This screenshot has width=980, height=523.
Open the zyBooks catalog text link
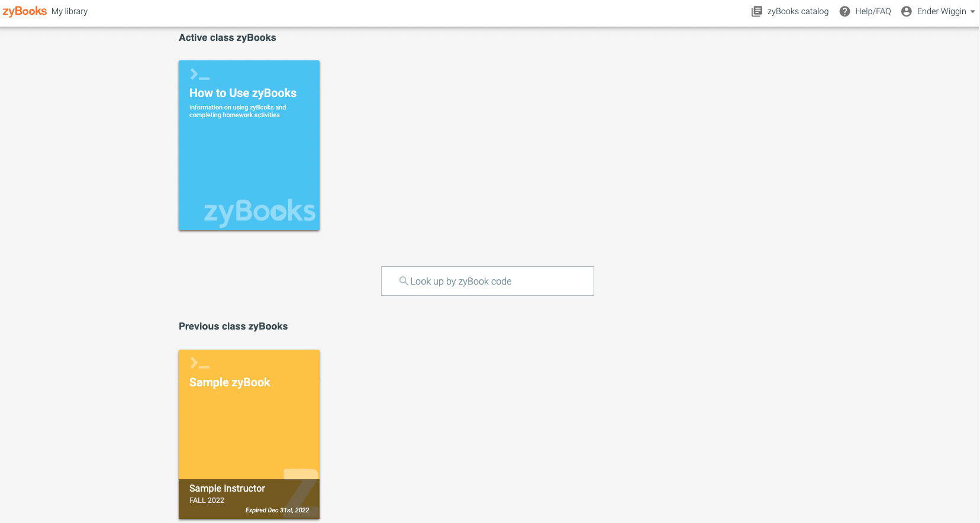click(798, 11)
